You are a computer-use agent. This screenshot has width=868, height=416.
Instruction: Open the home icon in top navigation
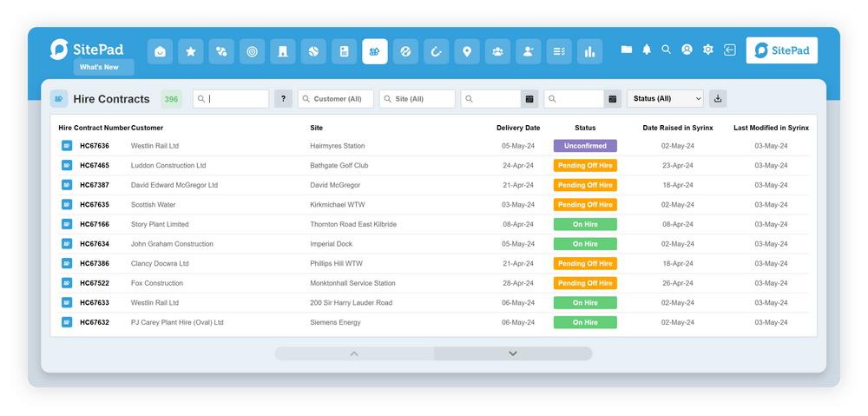point(160,52)
